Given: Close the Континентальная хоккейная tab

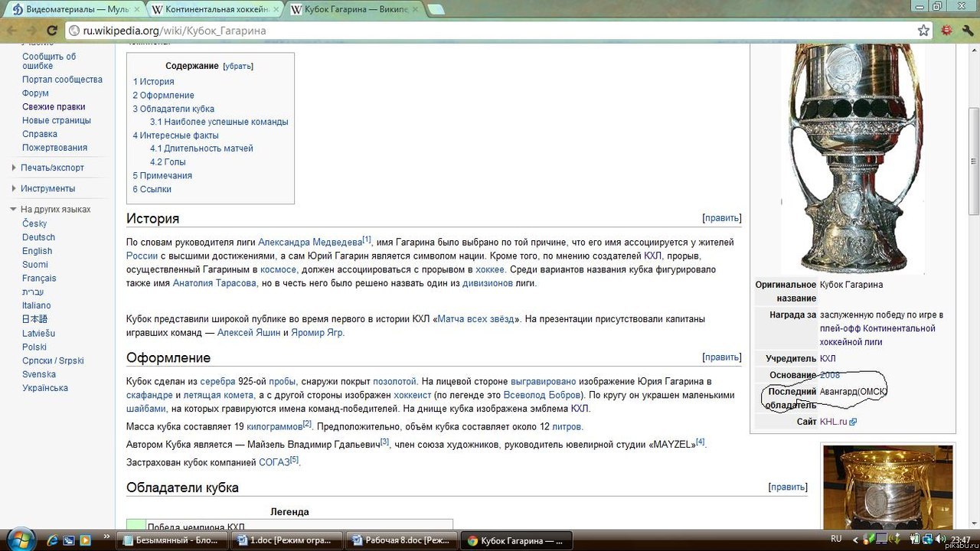Looking at the screenshot, I should [x=276, y=10].
